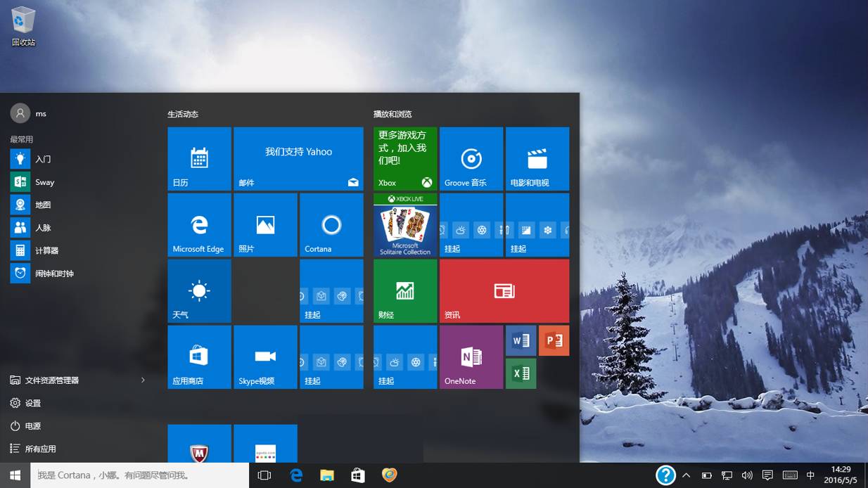Screen dimensions: 868x488
Task: Open 所有应用 list
Action: click(41, 449)
